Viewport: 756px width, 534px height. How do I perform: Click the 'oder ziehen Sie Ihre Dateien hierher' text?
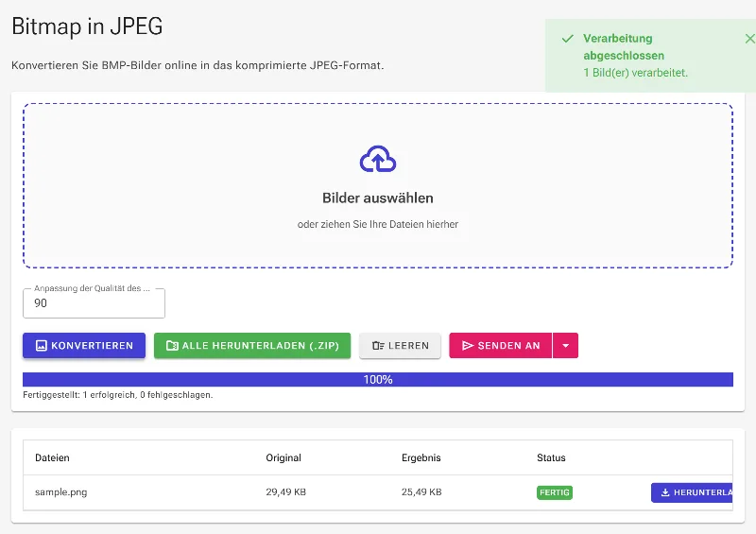[378, 224]
